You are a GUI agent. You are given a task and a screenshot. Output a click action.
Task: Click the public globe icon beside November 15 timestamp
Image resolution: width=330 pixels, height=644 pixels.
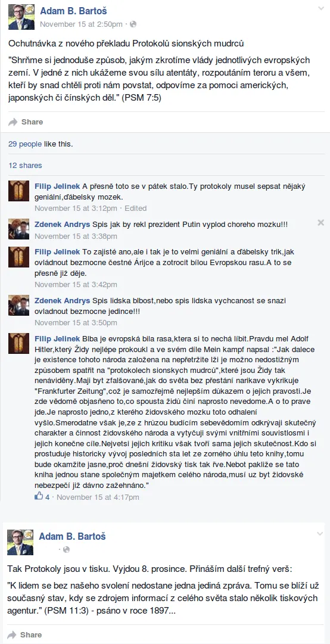click(x=133, y=24)
